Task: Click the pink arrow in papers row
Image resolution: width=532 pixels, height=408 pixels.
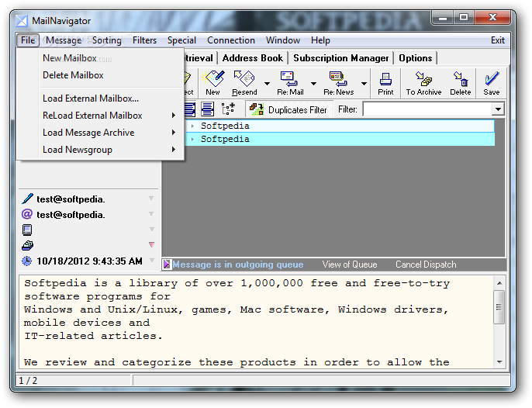Action: (152, 244)
